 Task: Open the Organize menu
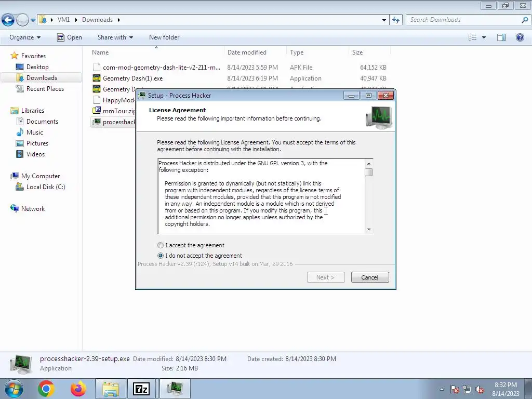point(25,37)
